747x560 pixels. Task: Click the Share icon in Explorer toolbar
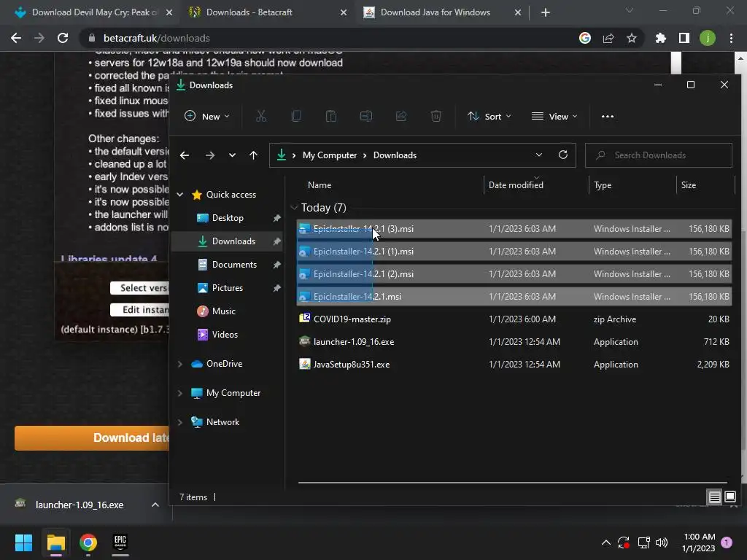pyautogui.click(x=401, y=116)
